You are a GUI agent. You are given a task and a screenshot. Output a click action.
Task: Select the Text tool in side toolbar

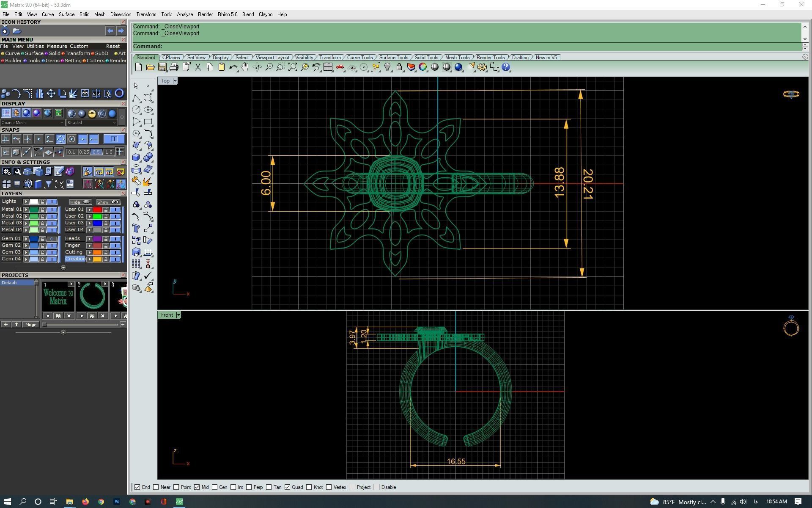[136, 228]
